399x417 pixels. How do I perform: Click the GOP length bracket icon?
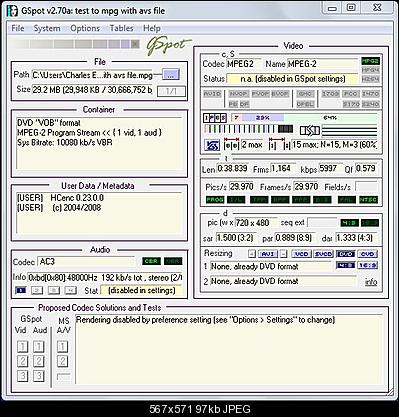[279, 144]
